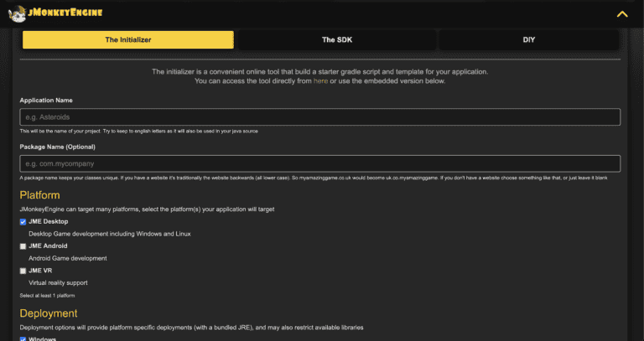Follow the 'here' link to the tool
The image size is (644, 341).
(x=320, y=81)
